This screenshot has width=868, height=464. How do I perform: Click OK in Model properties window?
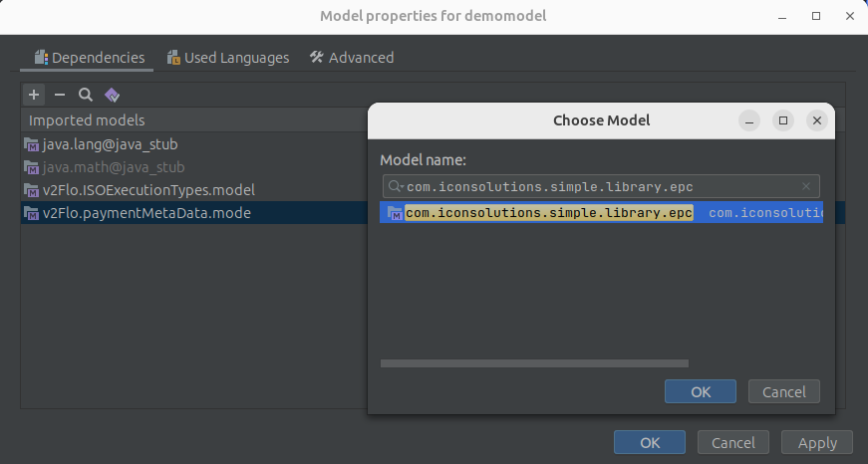650,442
